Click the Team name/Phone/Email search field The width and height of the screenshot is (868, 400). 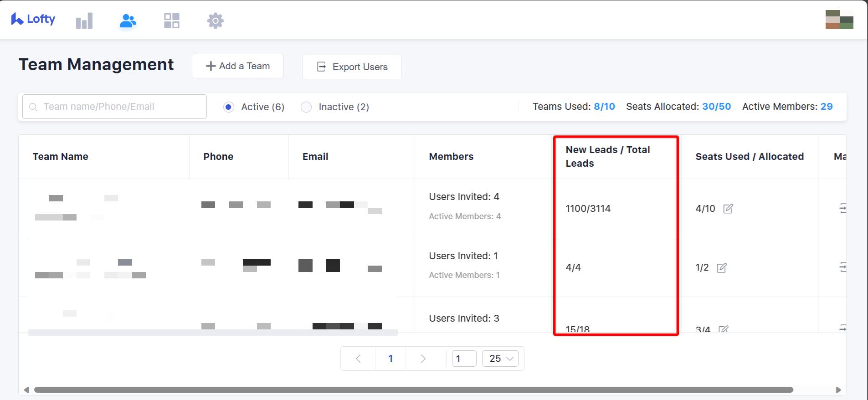point(115,107)
